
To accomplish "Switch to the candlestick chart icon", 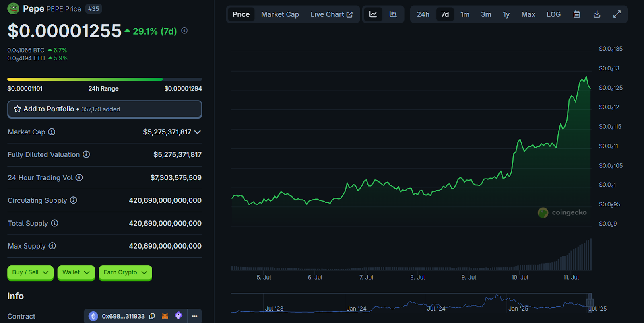I will (393, 14).
